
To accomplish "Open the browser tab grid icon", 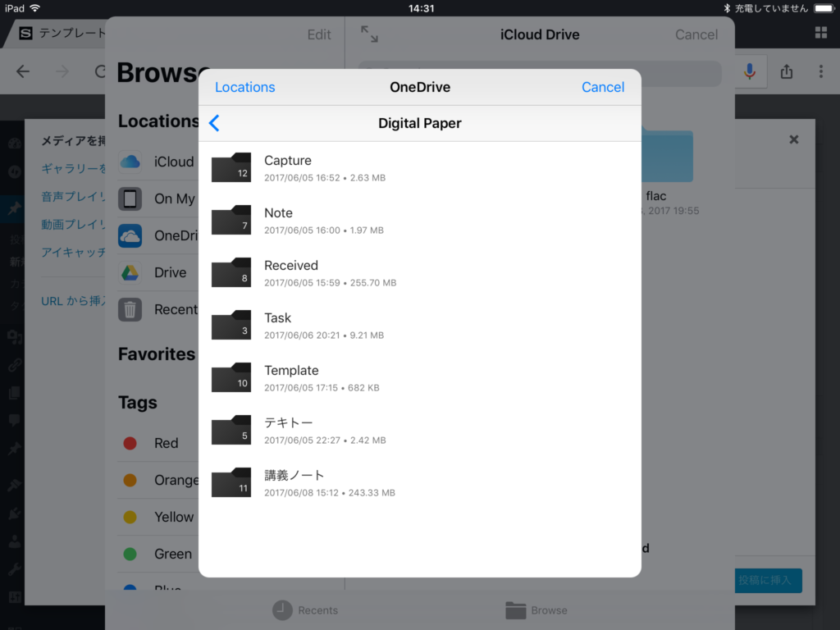I will coord(820,33).
